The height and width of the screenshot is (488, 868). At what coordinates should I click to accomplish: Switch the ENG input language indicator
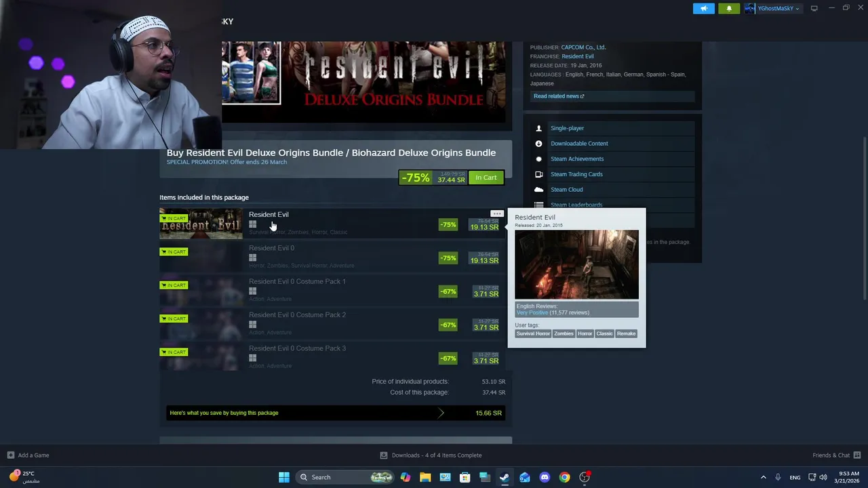coord(795,477)
